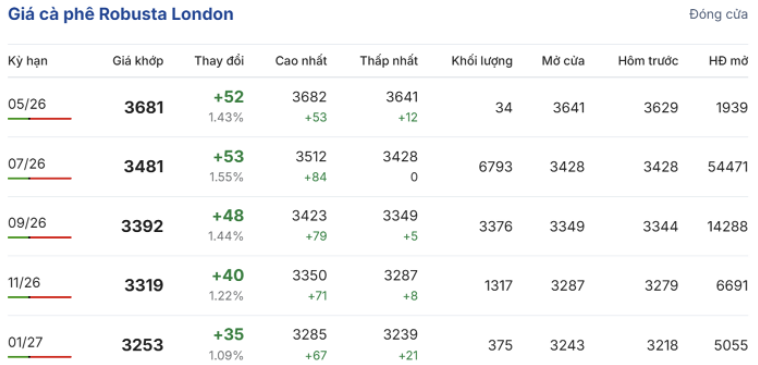Image resolution: width=758 pixels, height=365 pixels.
Task: Click the range bar under 09/26
Action: [40, 237]
